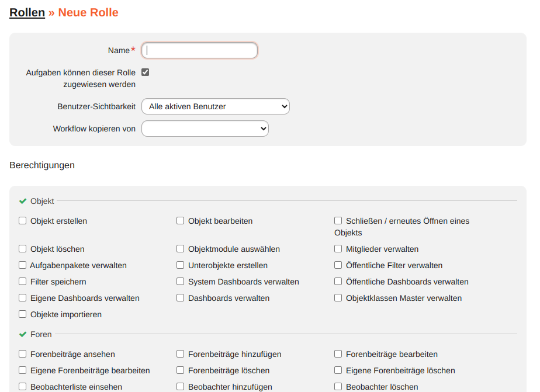Check Öffentliche Dashboards verwalten
The height and width of the screenshot is (392, 540).
(338, 281)
